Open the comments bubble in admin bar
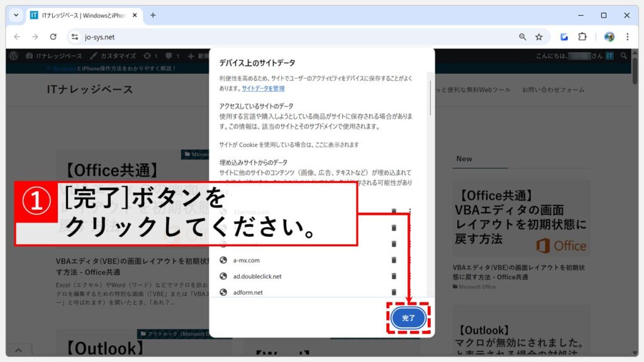Viewport: 644px width, 362px height. coord(172,56)
